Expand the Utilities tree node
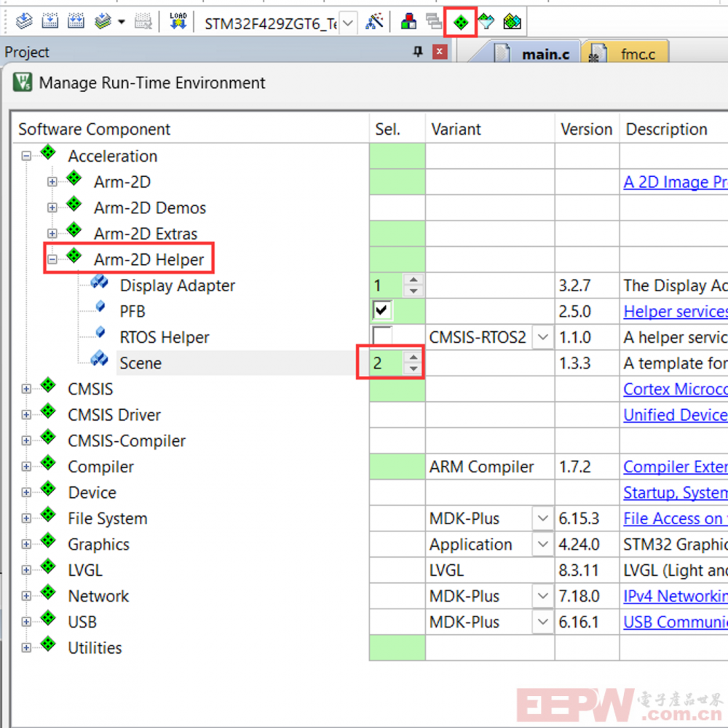 (26, 648)
